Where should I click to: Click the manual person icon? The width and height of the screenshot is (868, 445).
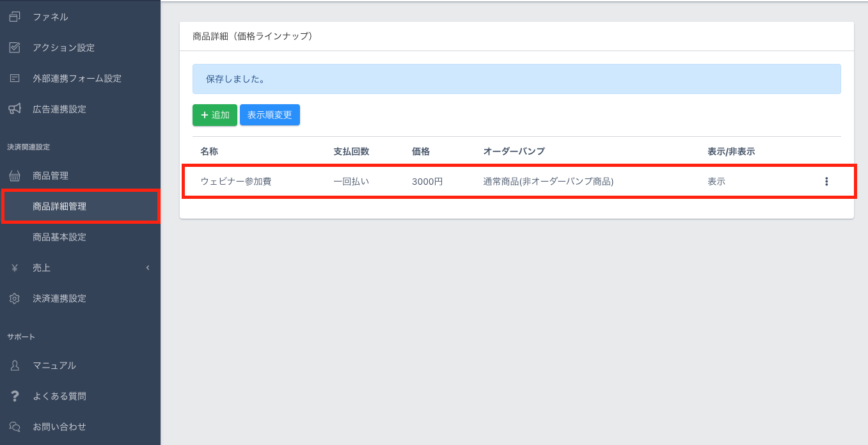point(15,366)
